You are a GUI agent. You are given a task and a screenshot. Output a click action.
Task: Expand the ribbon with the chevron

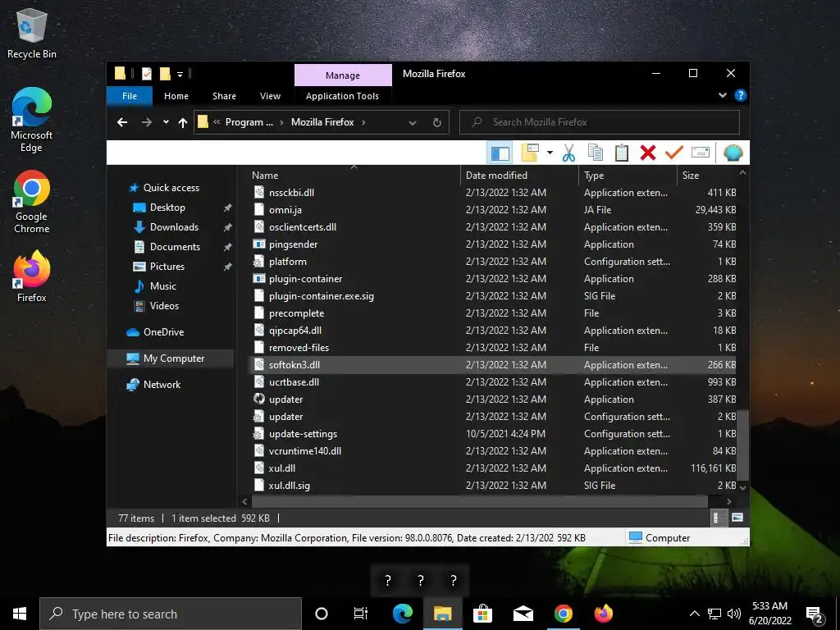[722, 95]
